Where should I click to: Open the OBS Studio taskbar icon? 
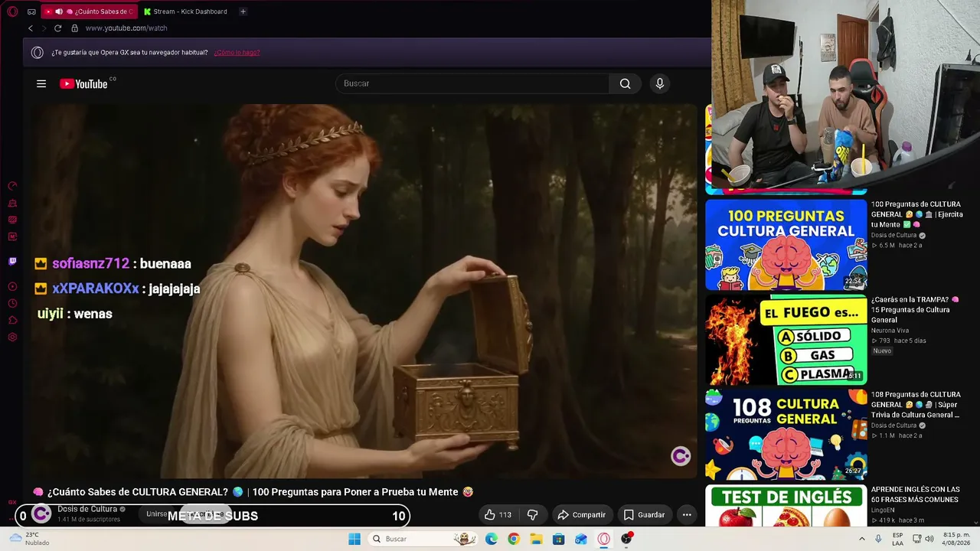pyautogui.click(x=627, y=539)
